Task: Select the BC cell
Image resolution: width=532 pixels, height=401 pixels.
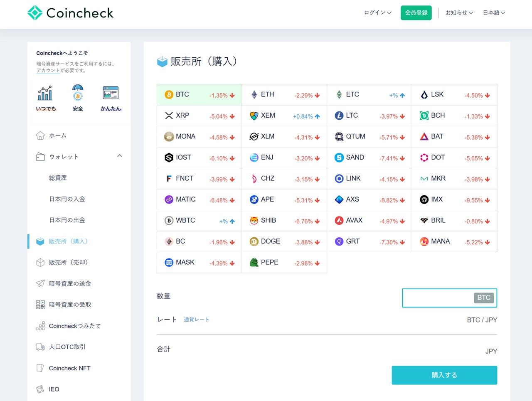Action: [x=199, y=241]
